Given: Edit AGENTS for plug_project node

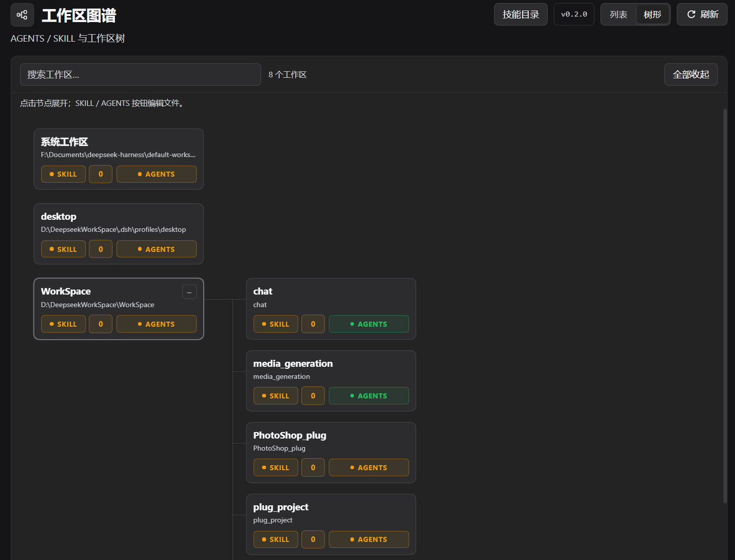Looking at the screenshot, I should click(x=369, y=539).
